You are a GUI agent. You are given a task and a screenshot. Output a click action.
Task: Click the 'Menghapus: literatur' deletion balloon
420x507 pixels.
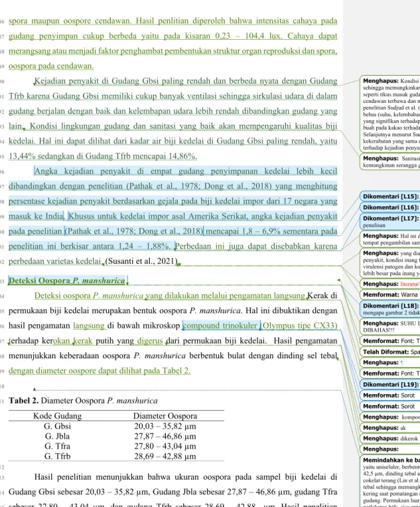coord(390,284)
